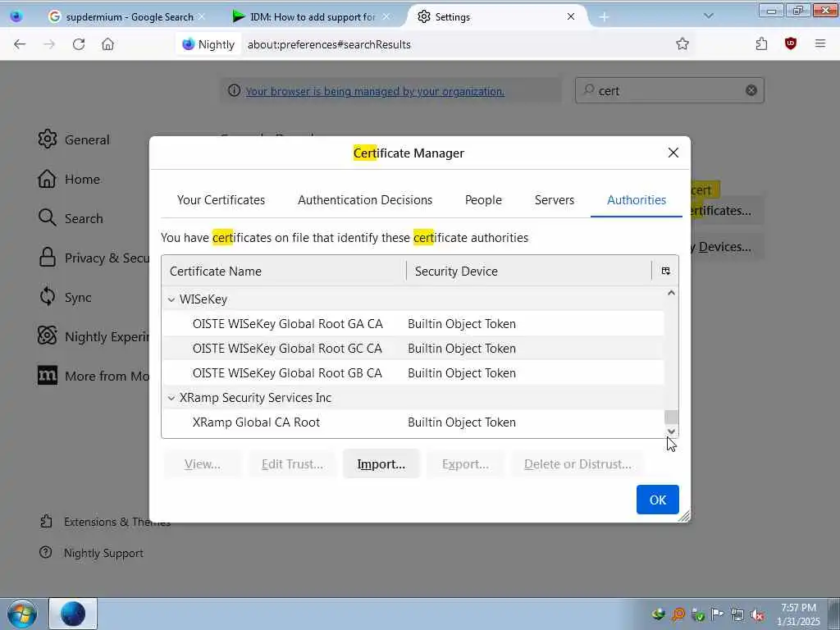
Task: Collapse the XRamp Security Services Inc group
Action: (171, 398)
